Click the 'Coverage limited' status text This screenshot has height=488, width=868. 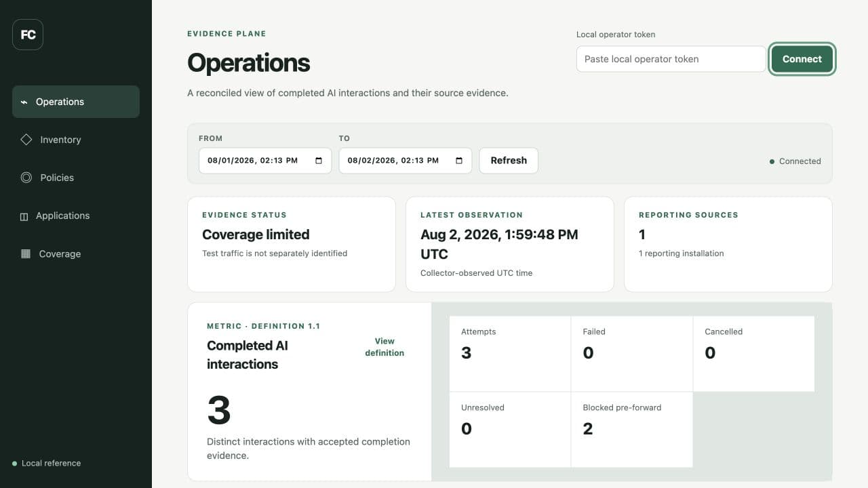pos(256,235)
